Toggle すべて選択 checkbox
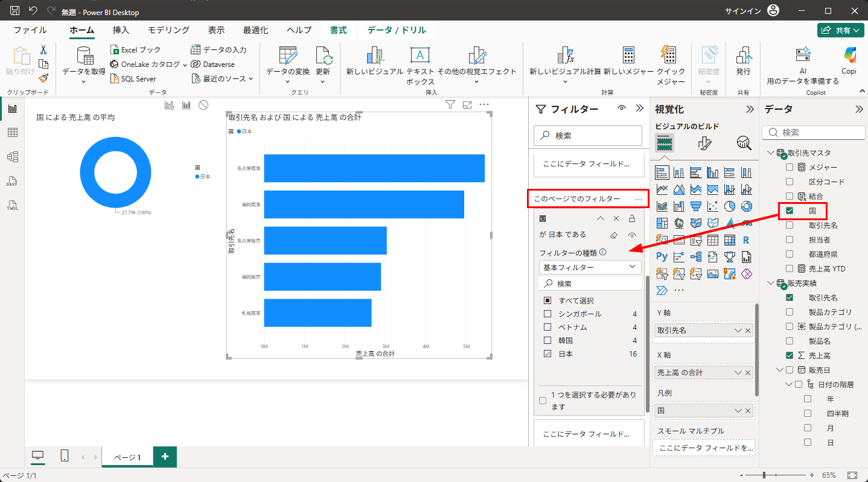This screenshot has height=482, width=868. (547, 300)
